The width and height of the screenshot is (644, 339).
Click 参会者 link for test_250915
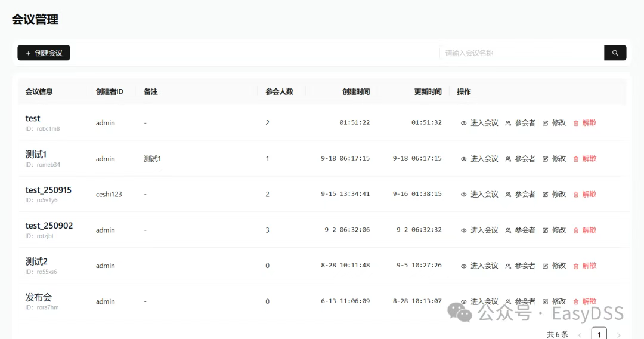tap(525, 194)
